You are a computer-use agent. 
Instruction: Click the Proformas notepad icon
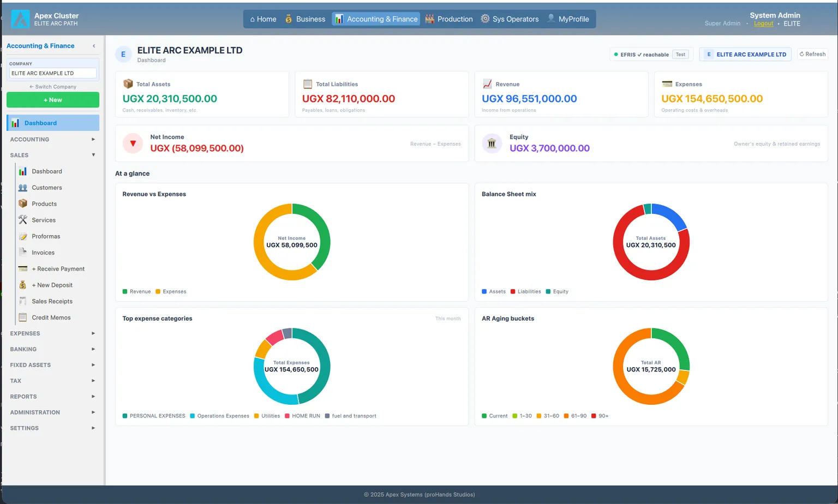click(23, 236)
